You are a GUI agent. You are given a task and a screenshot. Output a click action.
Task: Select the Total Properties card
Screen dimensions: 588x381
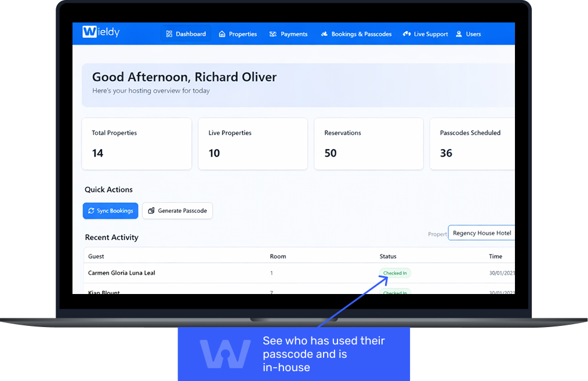136,144
